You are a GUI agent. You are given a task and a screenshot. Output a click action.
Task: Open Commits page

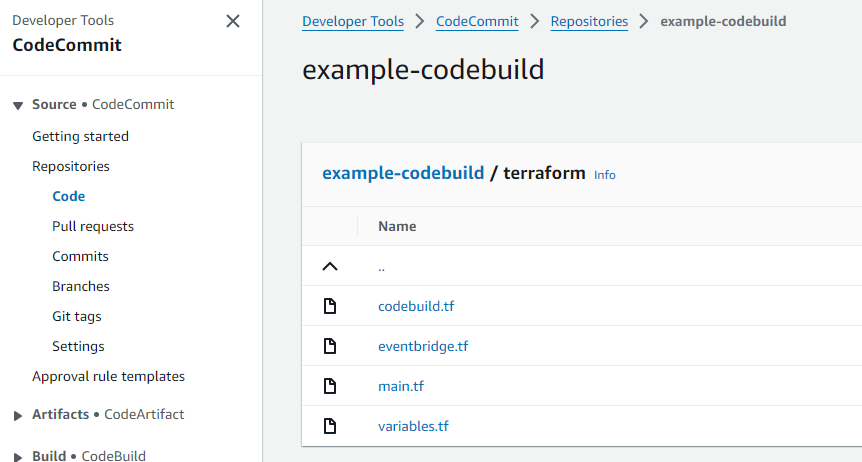pos(80,256)
